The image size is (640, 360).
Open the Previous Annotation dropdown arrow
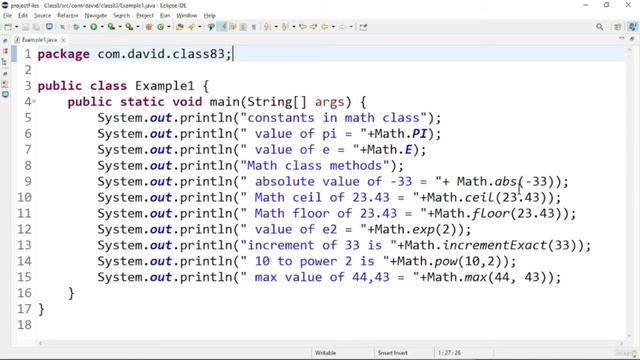[x=294, y=27]
